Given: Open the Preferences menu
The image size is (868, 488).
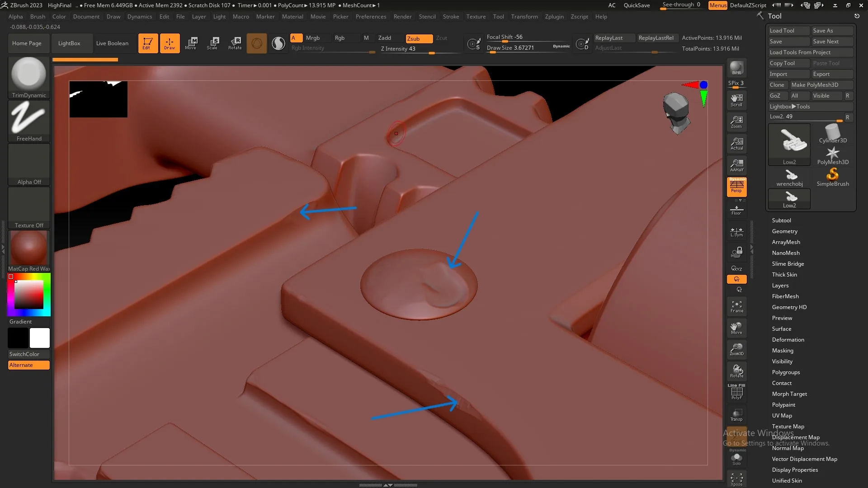Looking at the screenshot, I should point(371,17).
